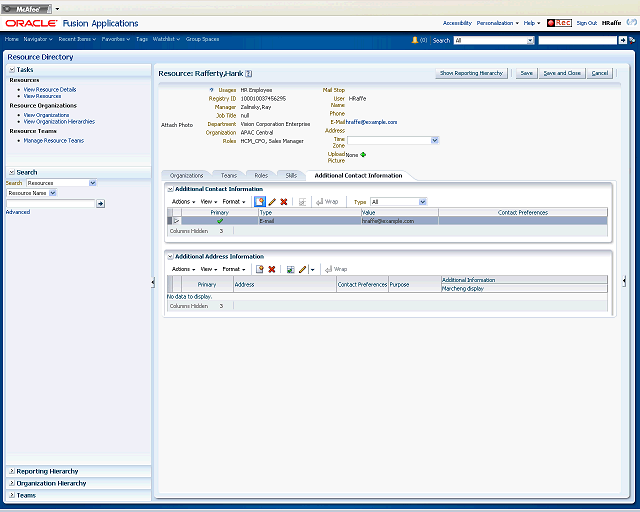Click the McAfee toolbar logo
This screenshot has height=512, width=640.
[26, 9]
